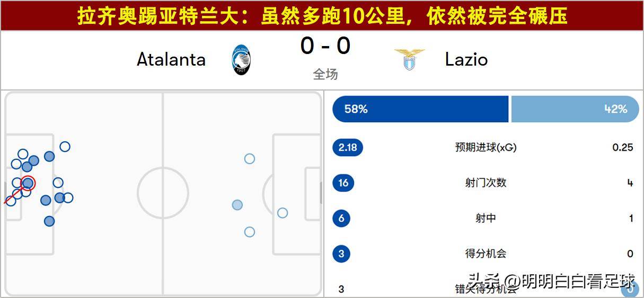
Task: Click the 16 shots badge for Atalanta
Action: coord(343,183)
